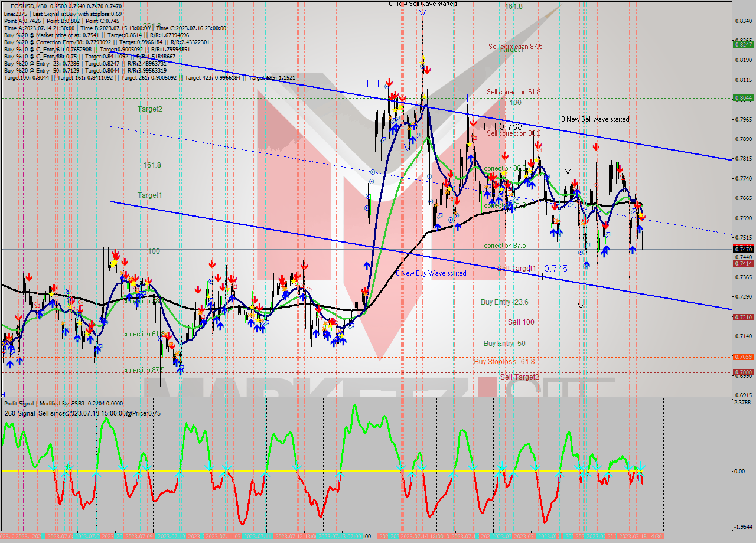Click the -1.9544 indicator scale value
This screenshot has width=756, height=543.
[742, 527]
